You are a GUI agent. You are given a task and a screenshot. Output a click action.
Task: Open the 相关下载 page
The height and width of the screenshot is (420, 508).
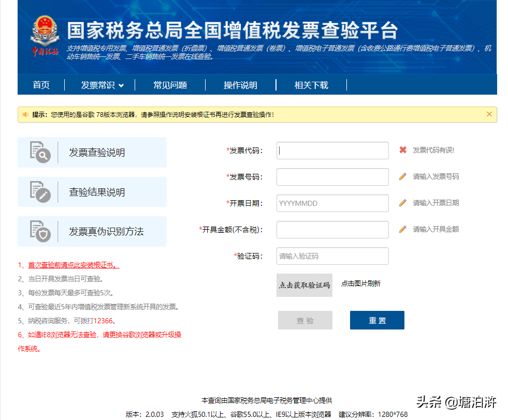pos(311,85)
